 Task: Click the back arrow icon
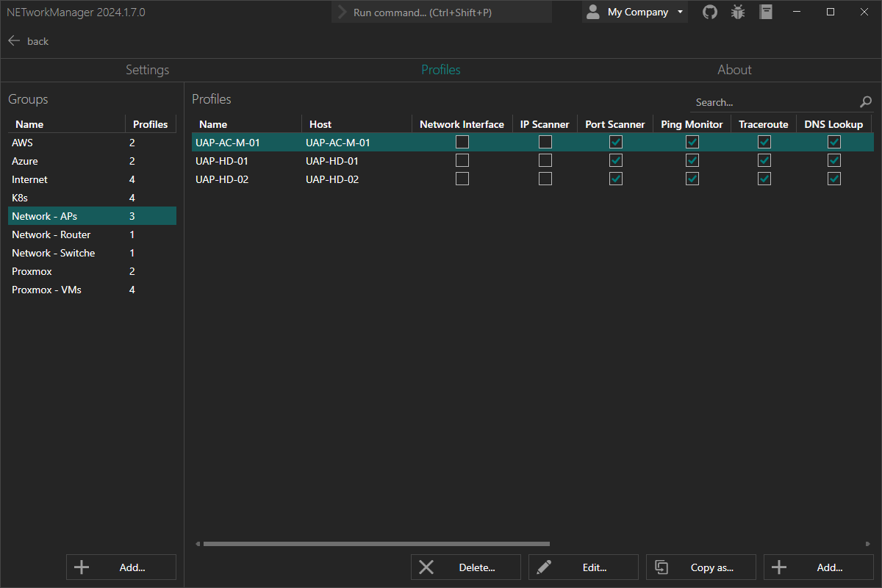[14, 41]
